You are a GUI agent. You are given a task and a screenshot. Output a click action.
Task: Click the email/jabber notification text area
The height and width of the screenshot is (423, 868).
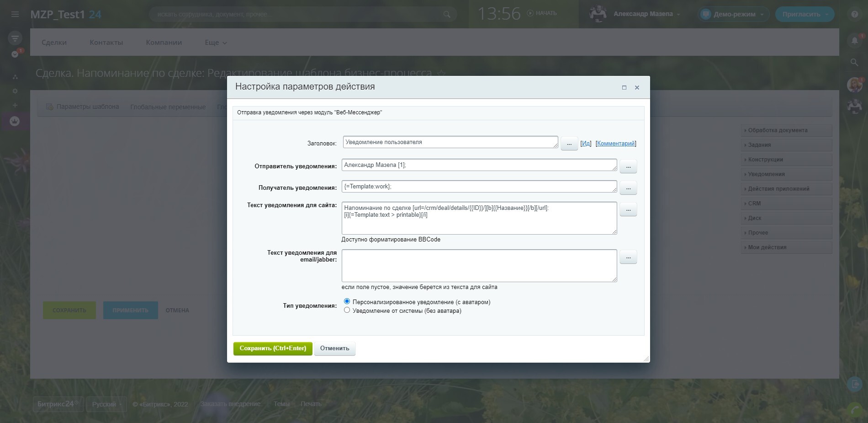click(479, 265)
